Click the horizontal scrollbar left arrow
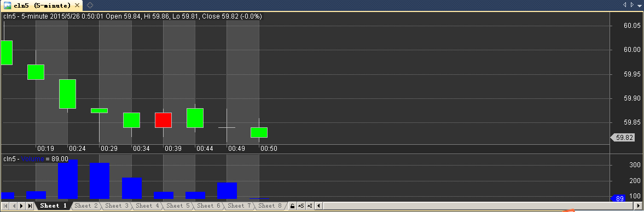 pos(318,206)
